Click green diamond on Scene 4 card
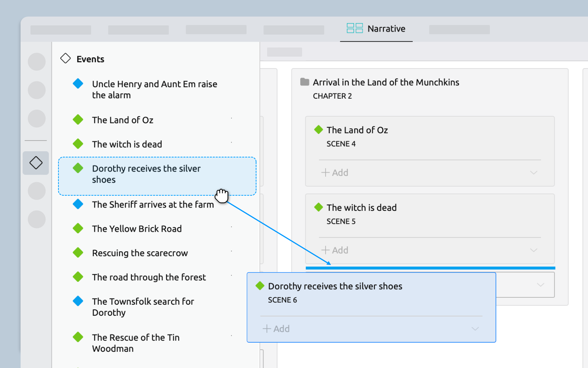 tap(319, 130)
